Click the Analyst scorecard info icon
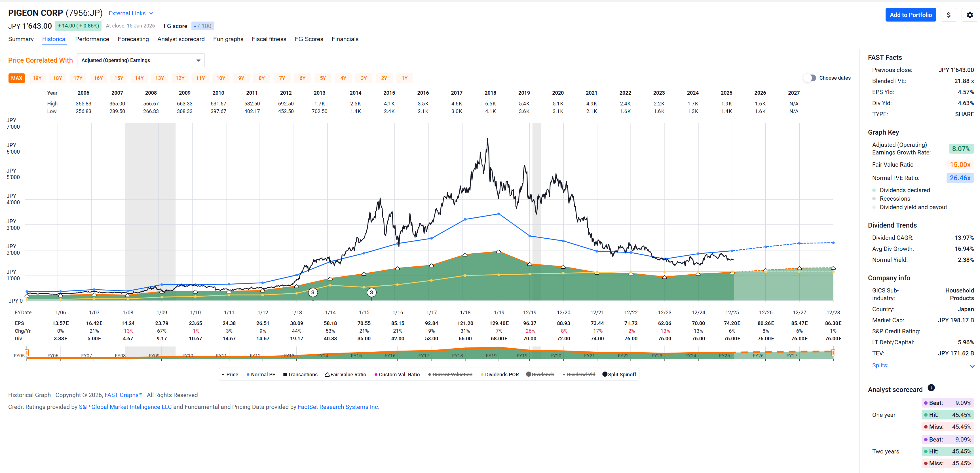 point(931,388)
